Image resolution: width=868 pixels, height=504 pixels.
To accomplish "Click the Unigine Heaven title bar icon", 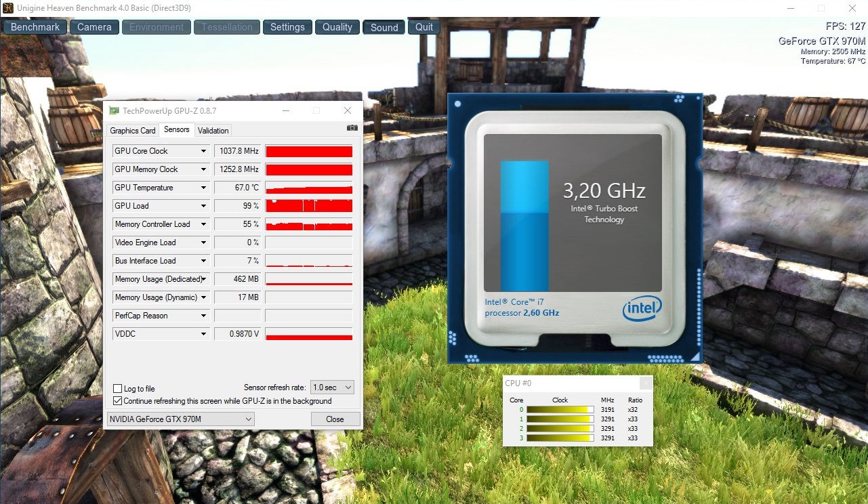I will 8,7.
